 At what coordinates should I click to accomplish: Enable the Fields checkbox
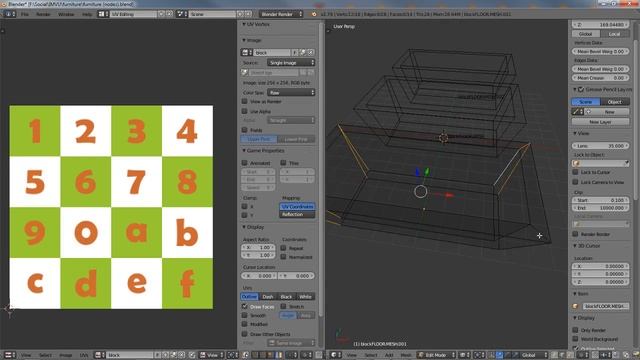click(244, 130)
